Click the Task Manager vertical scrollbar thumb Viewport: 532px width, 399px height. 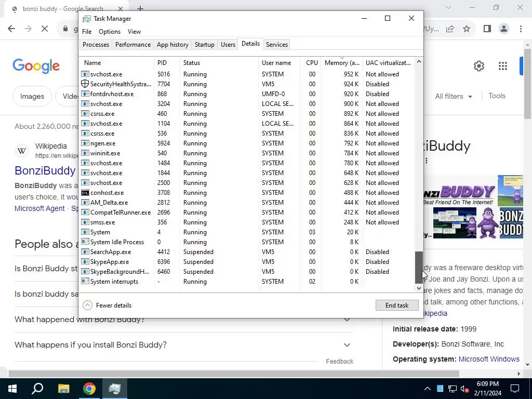[x=419, y=268]
